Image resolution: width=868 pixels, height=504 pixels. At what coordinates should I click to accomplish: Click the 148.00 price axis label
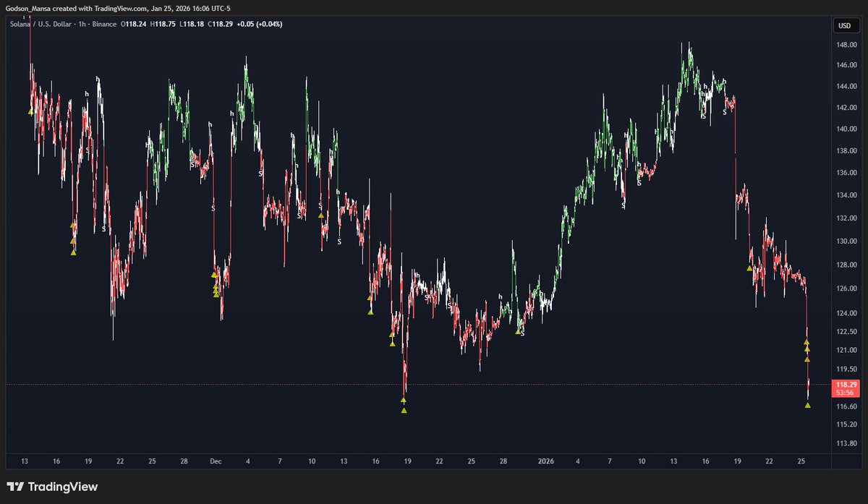(846, 45)
